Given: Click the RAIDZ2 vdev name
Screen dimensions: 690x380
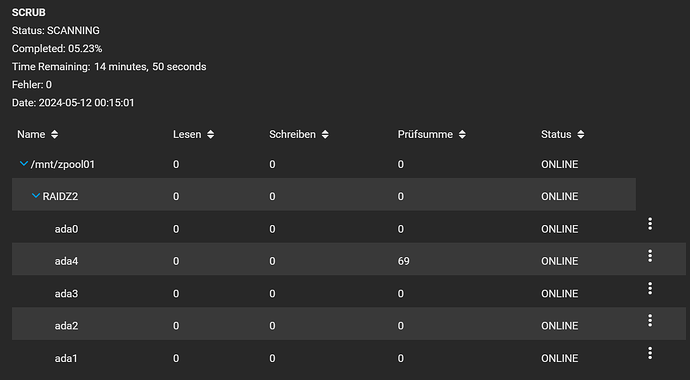Looking at the screenshot, I should pyautogui.click(x=60, y=197).
